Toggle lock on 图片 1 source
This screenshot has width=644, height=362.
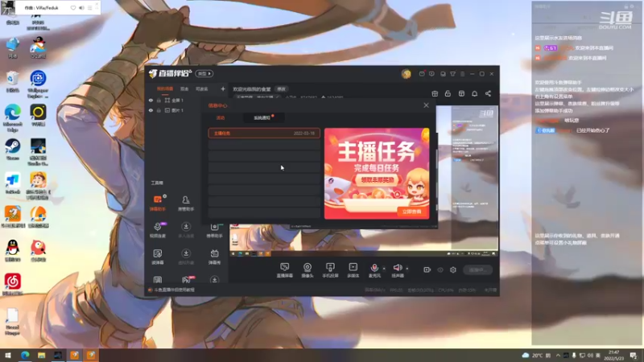tap(159, 110)
